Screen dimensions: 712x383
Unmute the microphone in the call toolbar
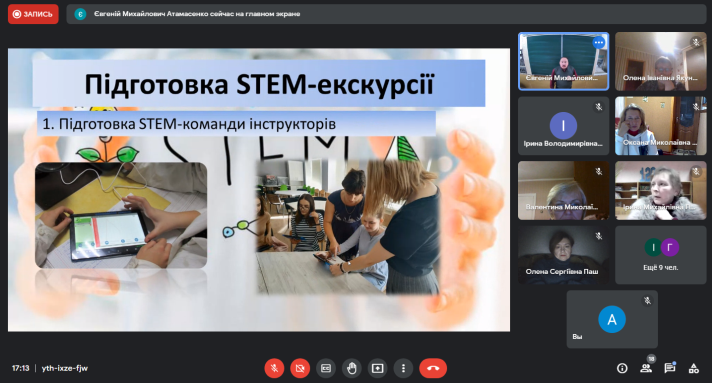point(274,368)
